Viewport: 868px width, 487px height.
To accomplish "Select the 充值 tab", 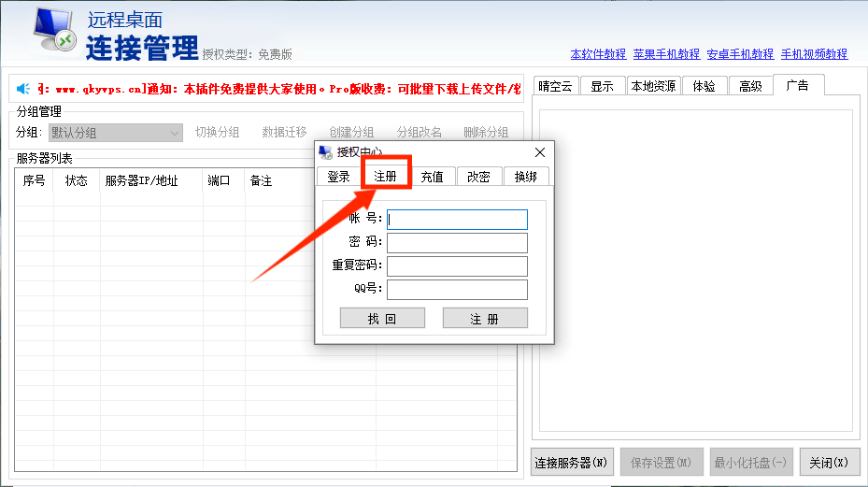I will click(x=432, y=177).
